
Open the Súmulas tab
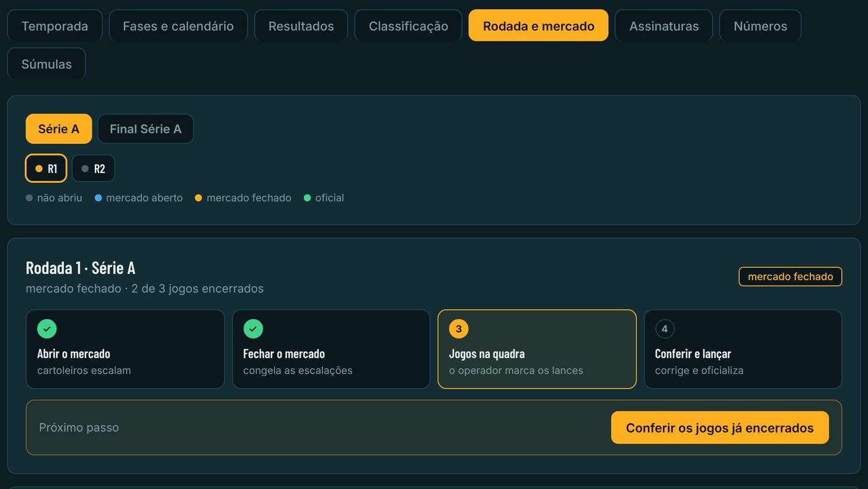(46, 64)
